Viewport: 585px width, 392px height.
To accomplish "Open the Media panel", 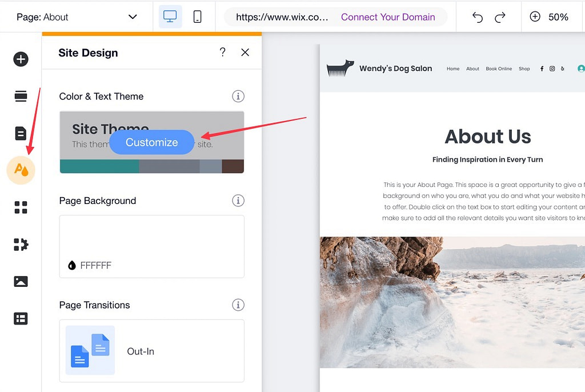I will click(x=21, y=281).
